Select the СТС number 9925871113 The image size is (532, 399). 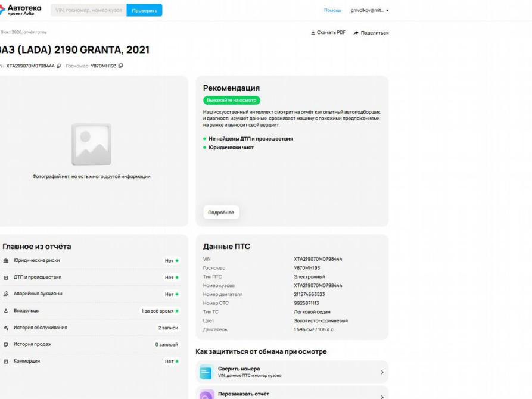[306, 303]
